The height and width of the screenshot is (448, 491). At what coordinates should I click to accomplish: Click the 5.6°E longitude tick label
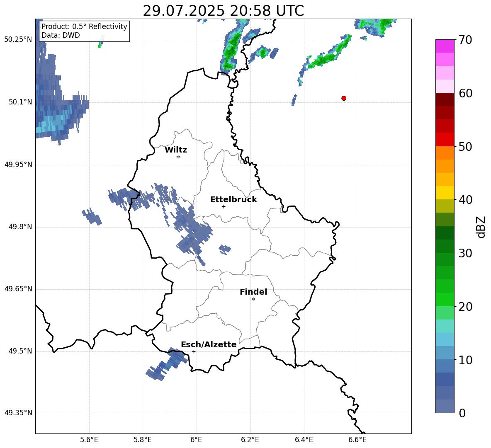point(89,440)
